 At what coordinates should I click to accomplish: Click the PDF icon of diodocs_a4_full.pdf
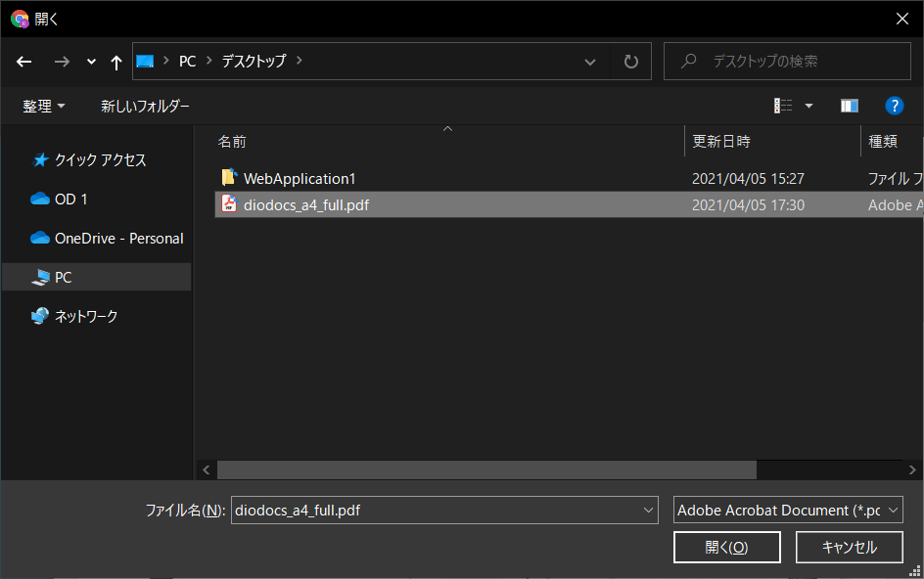[229, 203]
